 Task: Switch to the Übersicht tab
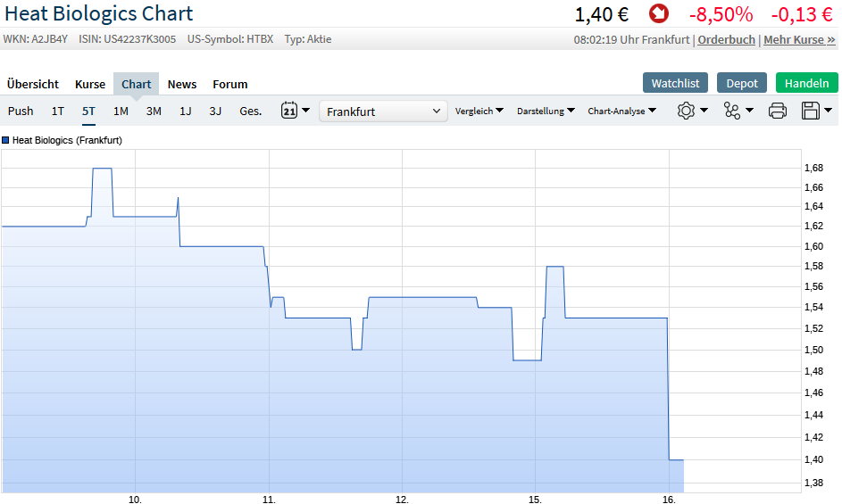(x=33, y=84)
